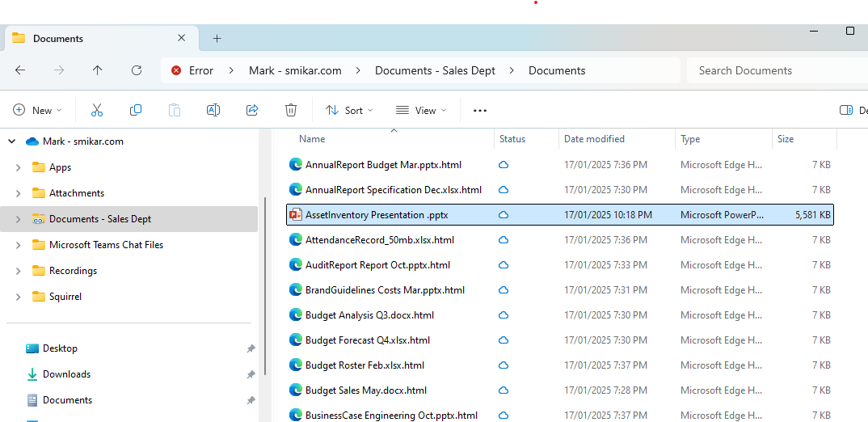Click Mark - smikar.com breadcrumb

[295, 70]
